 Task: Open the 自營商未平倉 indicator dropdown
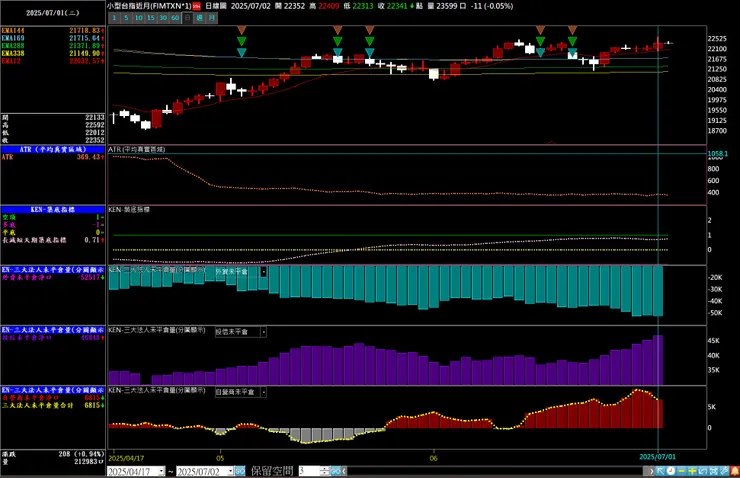263,392
